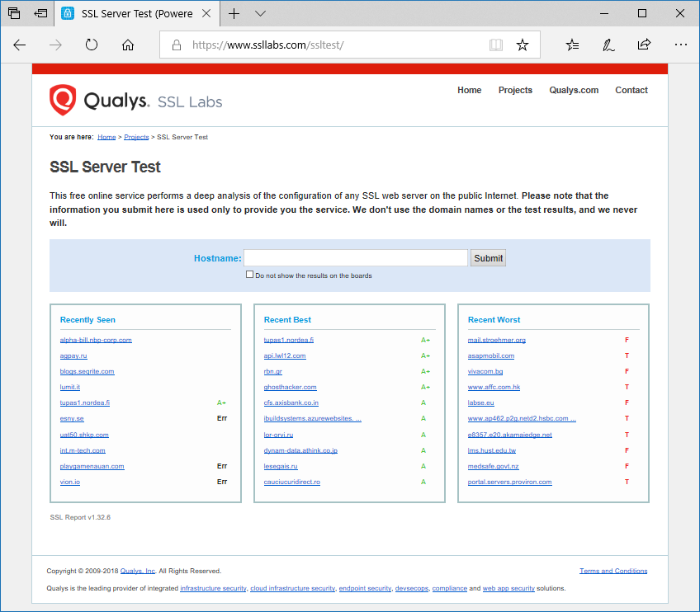
Task: Open the tab preview icon for tabs set aside
Action: click(x=14, y=13)
